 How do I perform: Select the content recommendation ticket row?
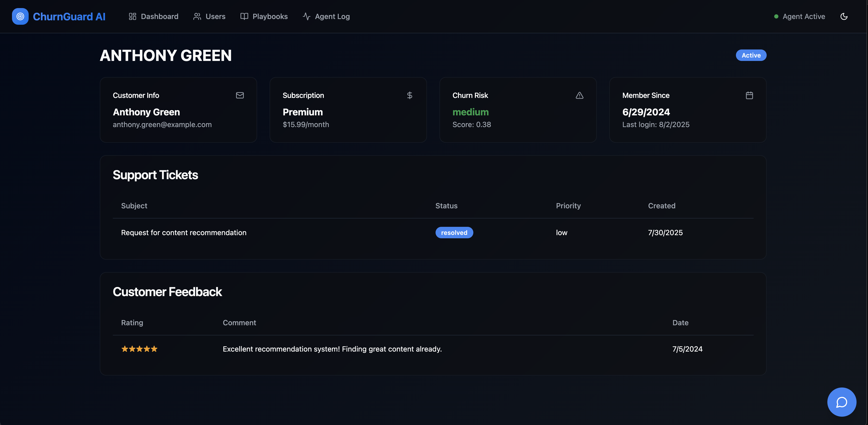tap(184, 233)
